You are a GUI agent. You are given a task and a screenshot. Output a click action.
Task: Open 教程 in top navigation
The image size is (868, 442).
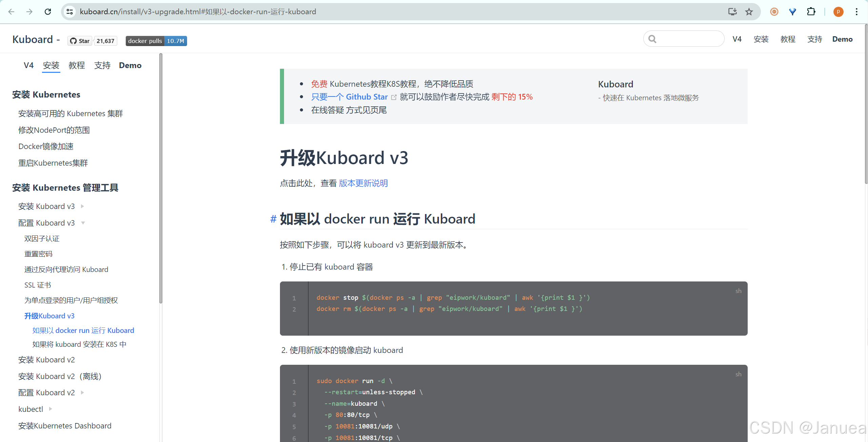click(788, 39)
